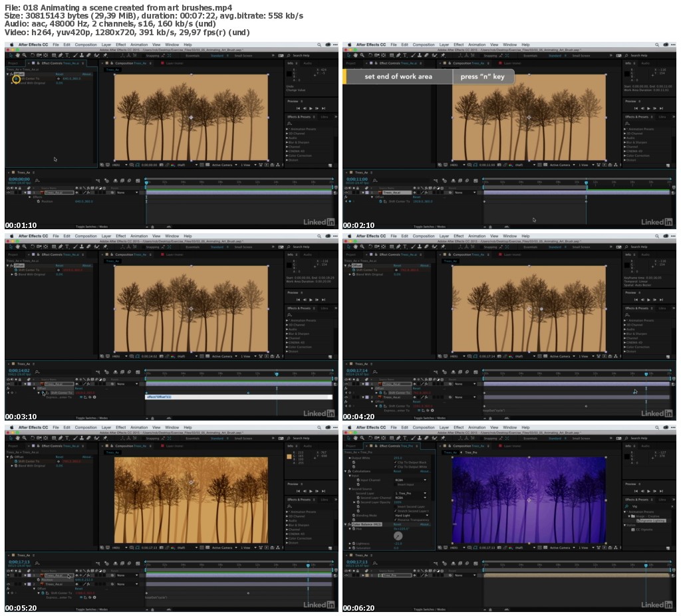Collapse layer 2 twirl arrow in 00:04:20 timeline
Viewport: 681px width, 616px height.
pos(363,397)
